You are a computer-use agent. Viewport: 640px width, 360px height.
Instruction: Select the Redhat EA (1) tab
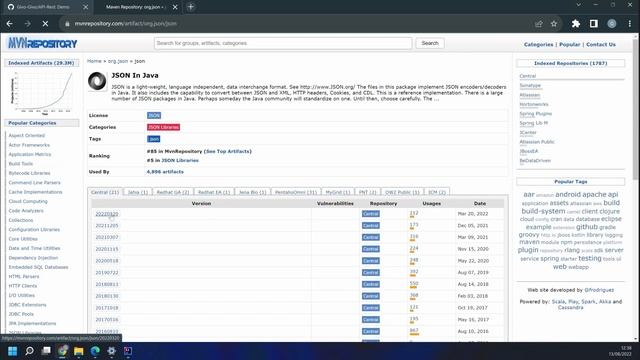214,192
